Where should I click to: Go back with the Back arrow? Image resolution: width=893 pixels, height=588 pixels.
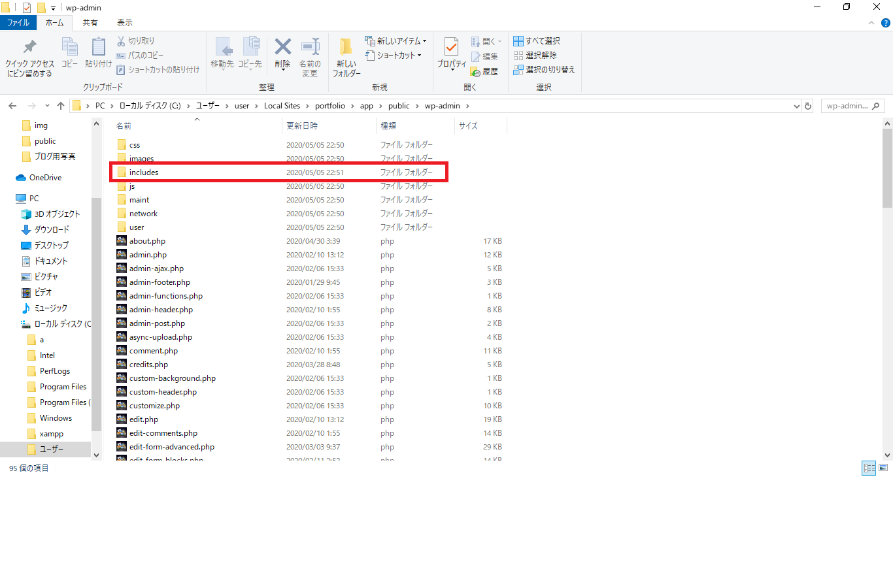tap(12, 106)
